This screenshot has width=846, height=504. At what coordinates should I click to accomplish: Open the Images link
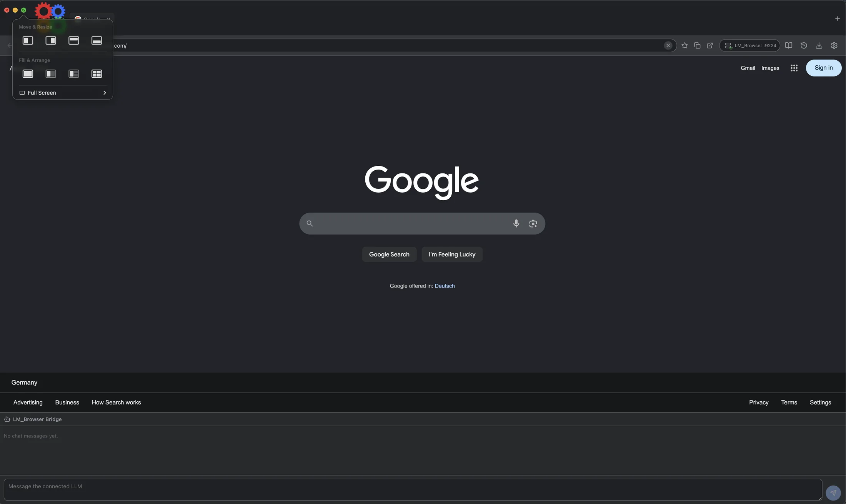(x=770, y=68)
